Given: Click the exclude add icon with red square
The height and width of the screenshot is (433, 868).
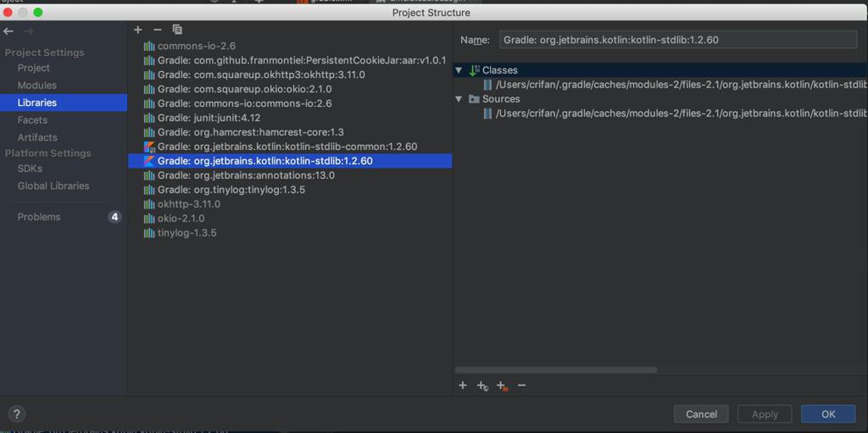Looking at the screenshot, I should 502,386.
